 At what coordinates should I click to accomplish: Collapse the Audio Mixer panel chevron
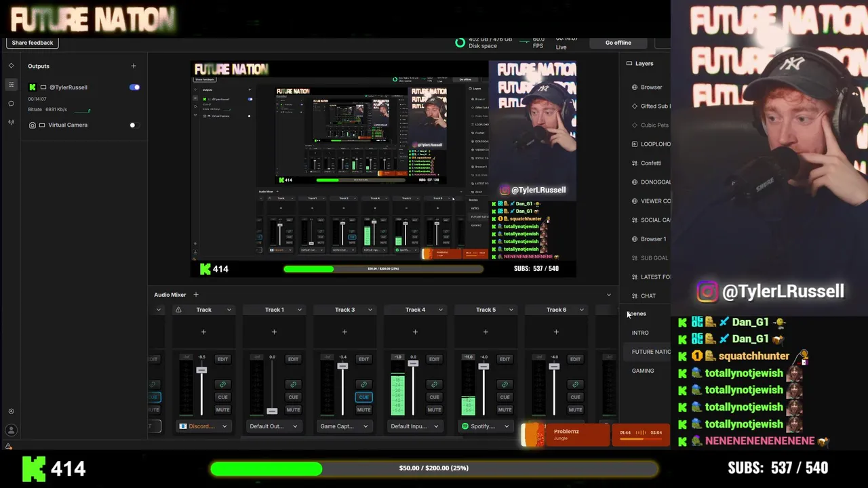coord(608,295)
